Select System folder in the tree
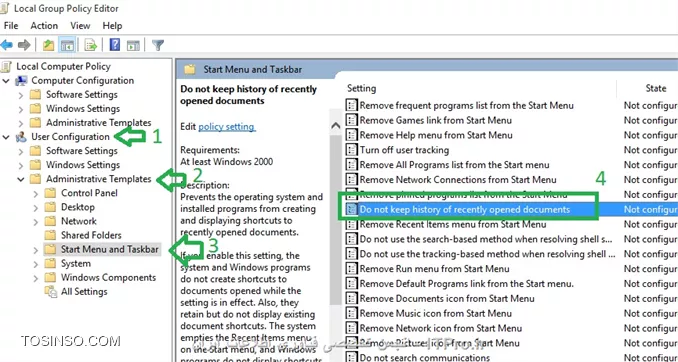The image size is (678, 362). pos(76,264)
